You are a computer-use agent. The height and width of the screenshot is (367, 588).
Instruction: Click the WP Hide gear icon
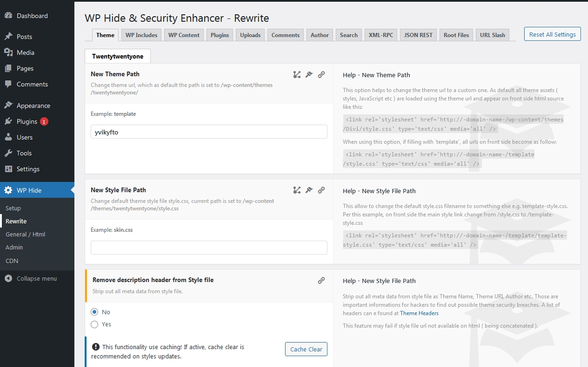[8, 190]
